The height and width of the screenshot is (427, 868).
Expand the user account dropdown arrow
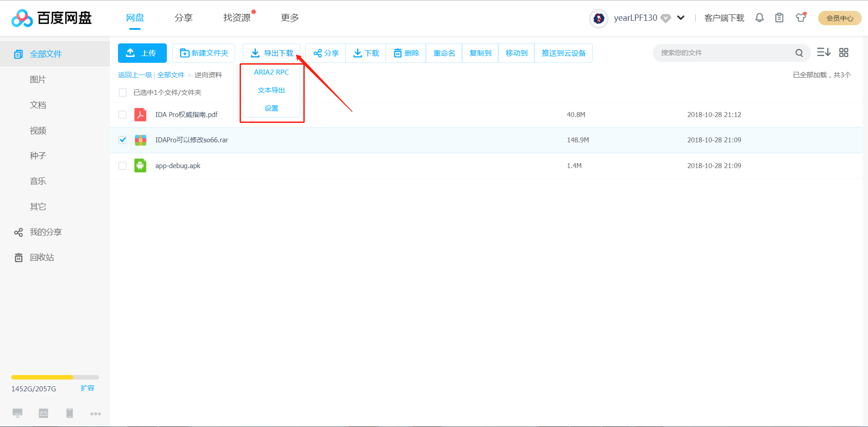click(x=681, y=18)
